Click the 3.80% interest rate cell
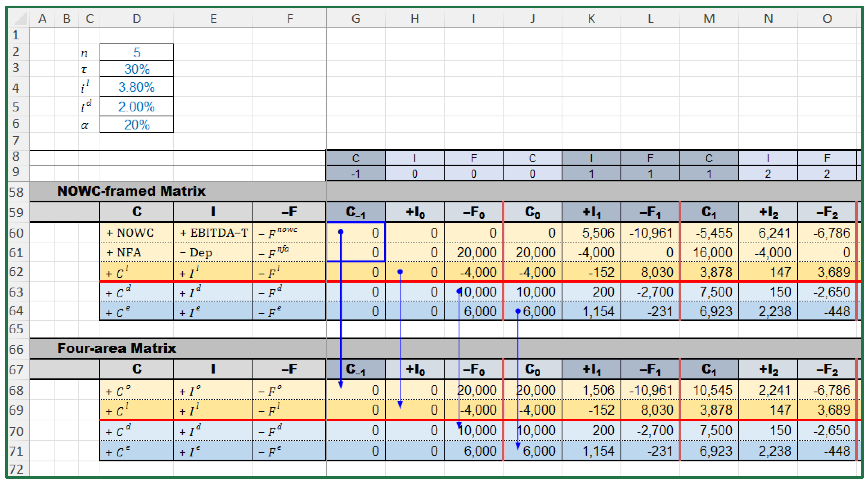Image resolution: width=868 pixels, height=483 pixels. (136, 87)
